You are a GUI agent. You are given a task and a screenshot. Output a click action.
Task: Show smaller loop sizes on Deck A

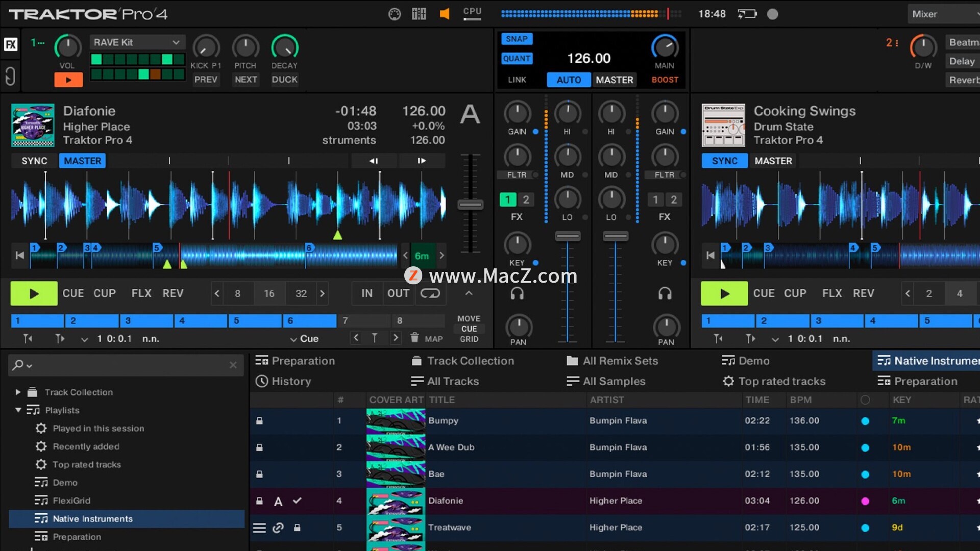click(x=217, y=293)
